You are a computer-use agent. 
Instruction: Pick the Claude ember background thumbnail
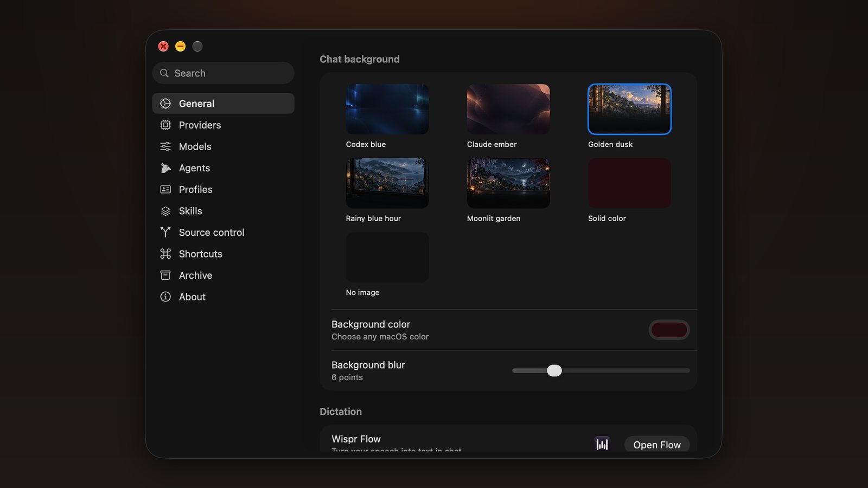pyautogui.click(x=508, y=109)
